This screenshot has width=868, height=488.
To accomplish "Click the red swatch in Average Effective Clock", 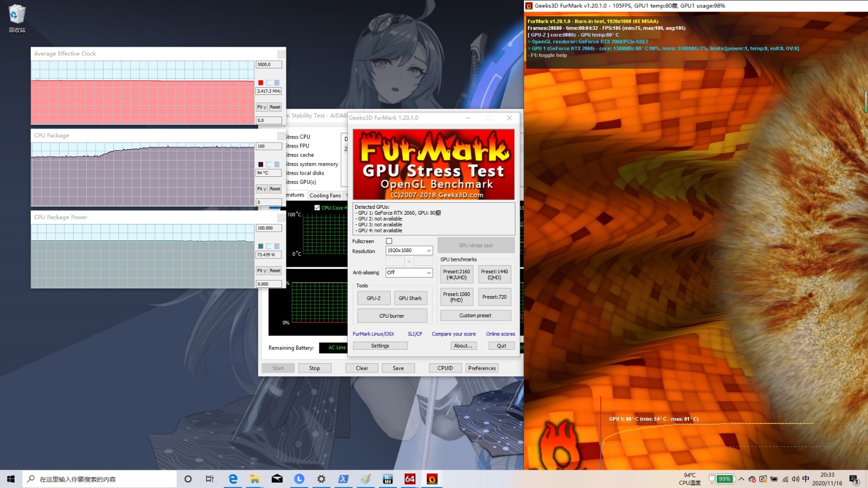I will click(260, 83).
